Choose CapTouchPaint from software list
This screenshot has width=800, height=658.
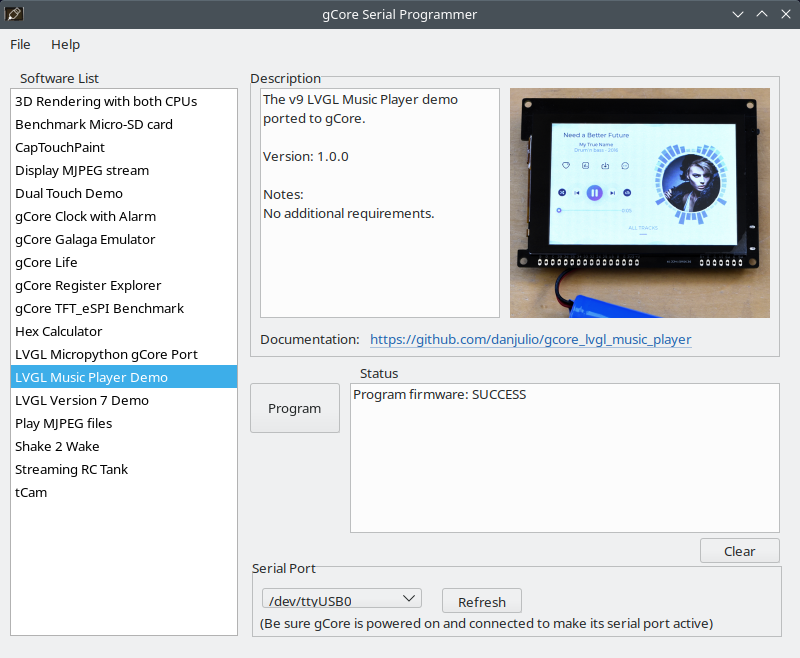[x=60, y=147]
